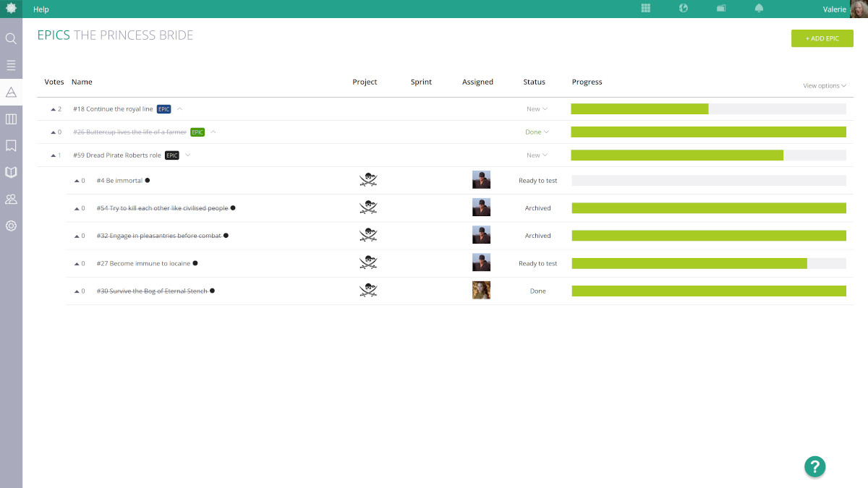868x488 pixels.
Task: Click pirate project icon for #4 Be immortal
Action: pyautogui.click(x=368, y=180)
